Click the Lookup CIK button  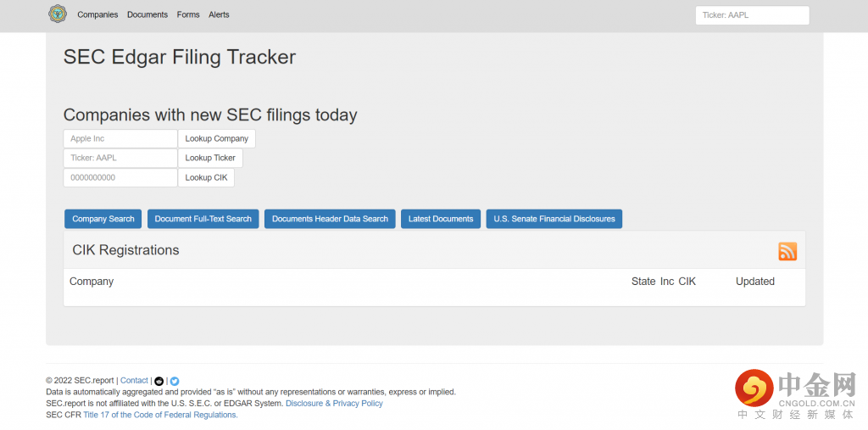coord(206,177)
